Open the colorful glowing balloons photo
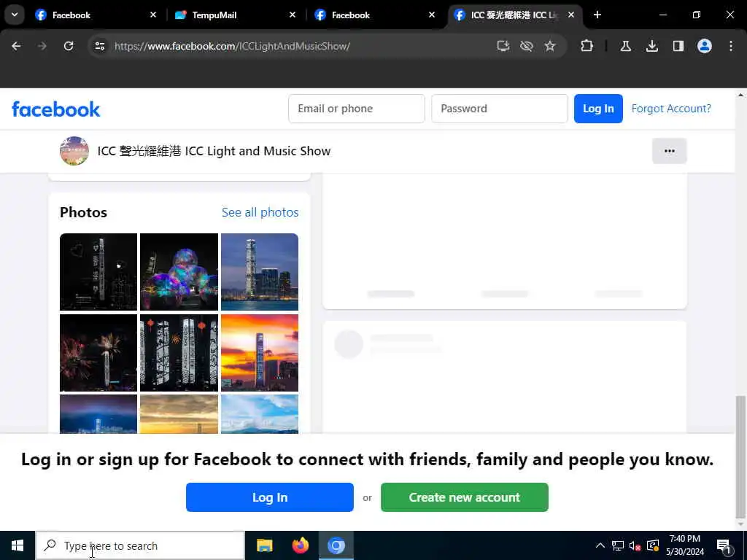 tap(179, 272)
